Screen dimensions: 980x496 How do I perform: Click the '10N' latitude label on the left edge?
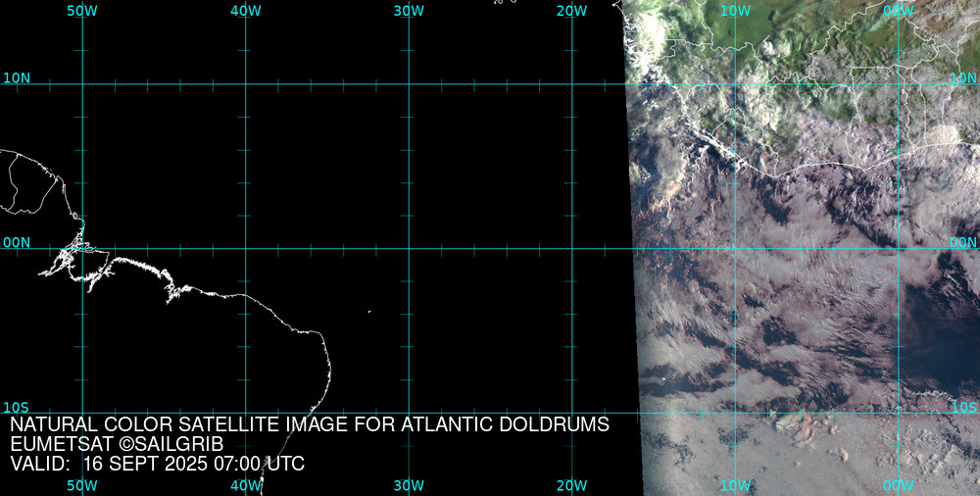tap(17, 78)
